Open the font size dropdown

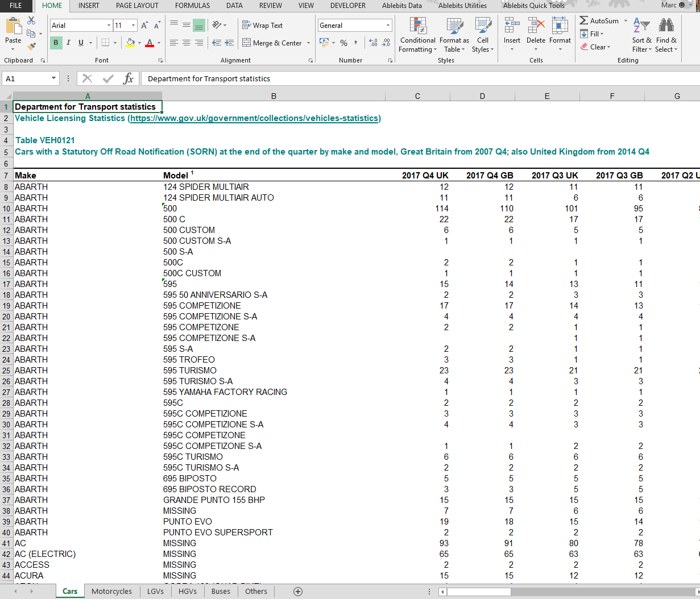tap(134, 26)
